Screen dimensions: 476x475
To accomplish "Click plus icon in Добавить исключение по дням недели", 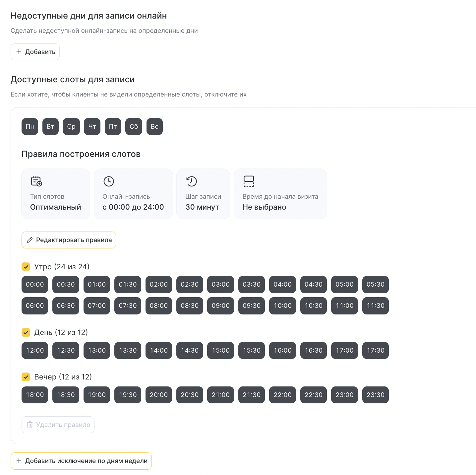I will pos(19,461).
